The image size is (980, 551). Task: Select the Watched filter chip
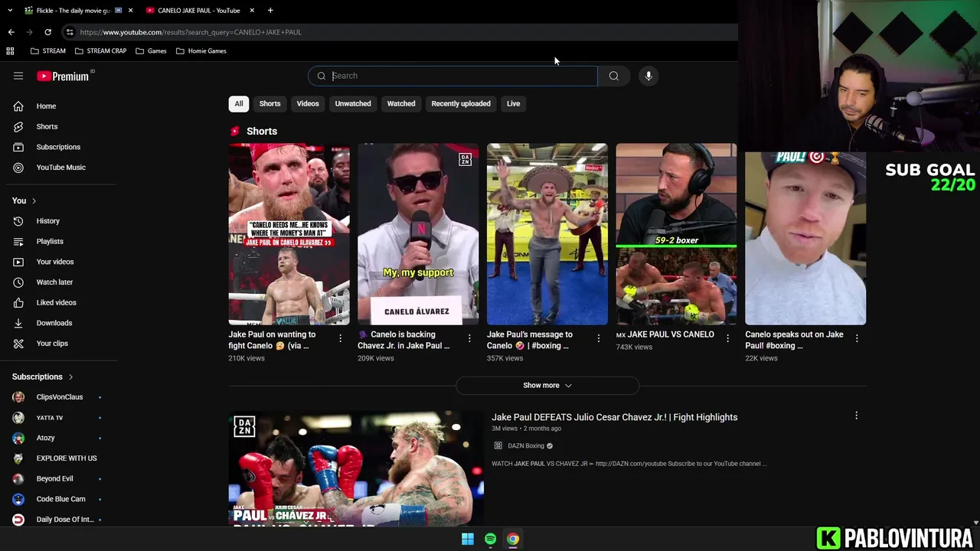[x=401, y=104]
